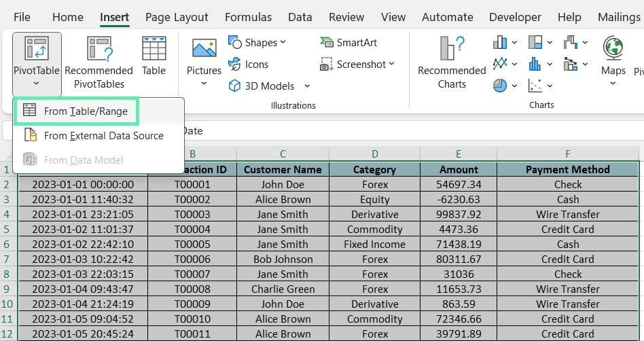Viewport: 644px width, 341px height.
Task: Click the Category header cell
Action: 374,169
